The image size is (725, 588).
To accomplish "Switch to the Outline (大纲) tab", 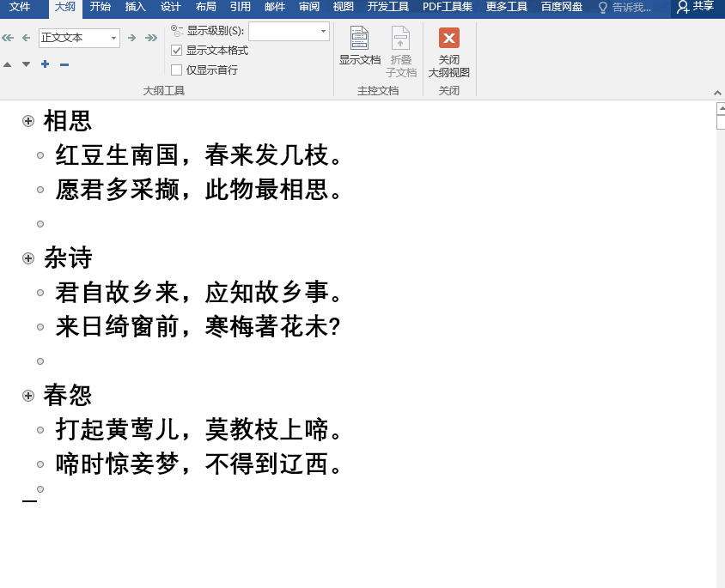I will [65, 7].
